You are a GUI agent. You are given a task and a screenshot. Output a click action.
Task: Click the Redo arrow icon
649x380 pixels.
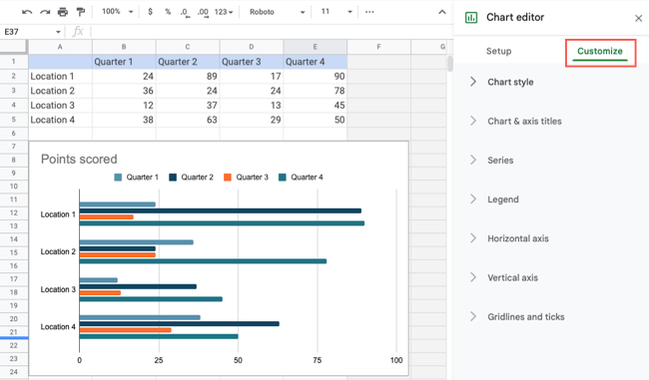coord(45,12)
